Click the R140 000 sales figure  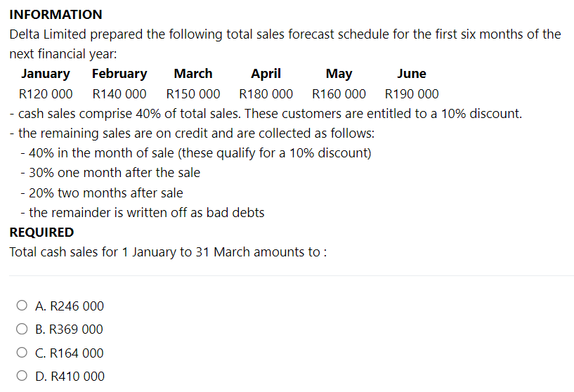(119, 94)
